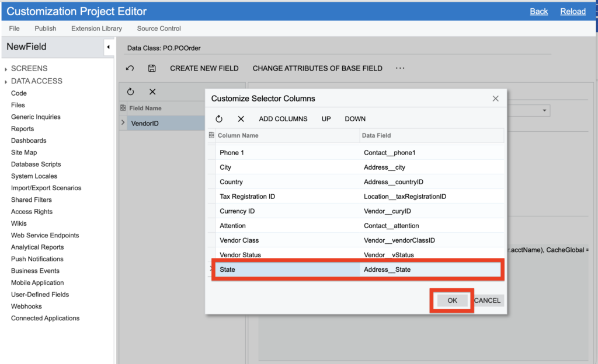Viewport: 598px width, 364px height.
Task: Refresh the selector columns dialog grid
Action: (219, 119)
